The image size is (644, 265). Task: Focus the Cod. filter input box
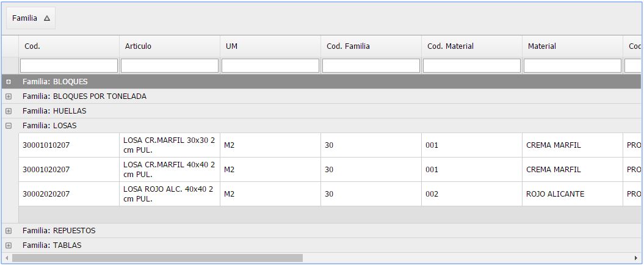(69, 66)
